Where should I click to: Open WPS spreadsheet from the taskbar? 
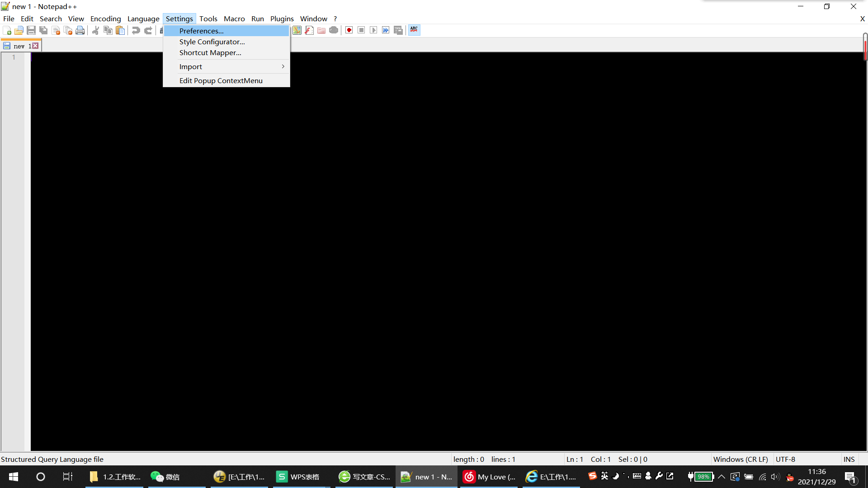pos(298,477)
